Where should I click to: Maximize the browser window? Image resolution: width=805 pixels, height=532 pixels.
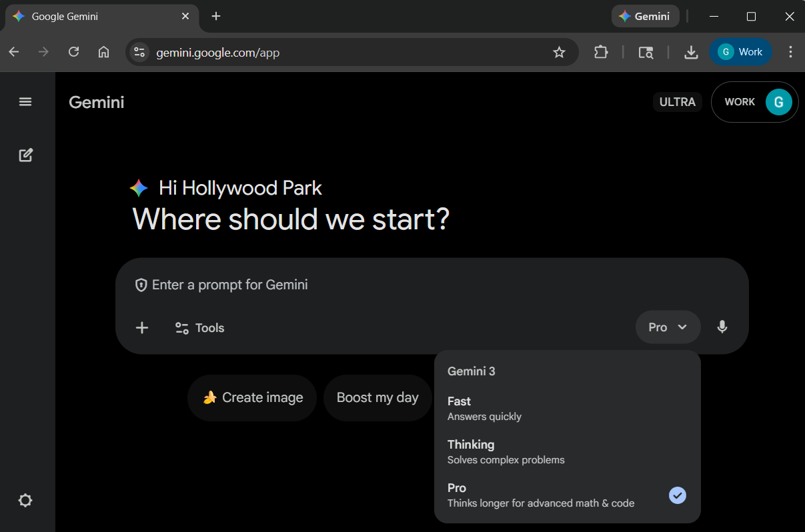pos(752,17)
